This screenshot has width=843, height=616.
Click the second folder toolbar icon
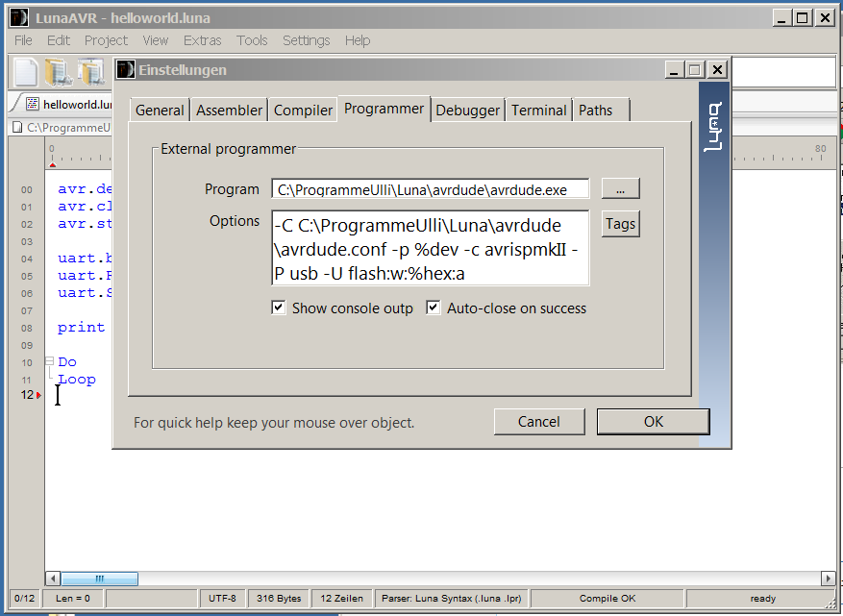click(91, 72)
